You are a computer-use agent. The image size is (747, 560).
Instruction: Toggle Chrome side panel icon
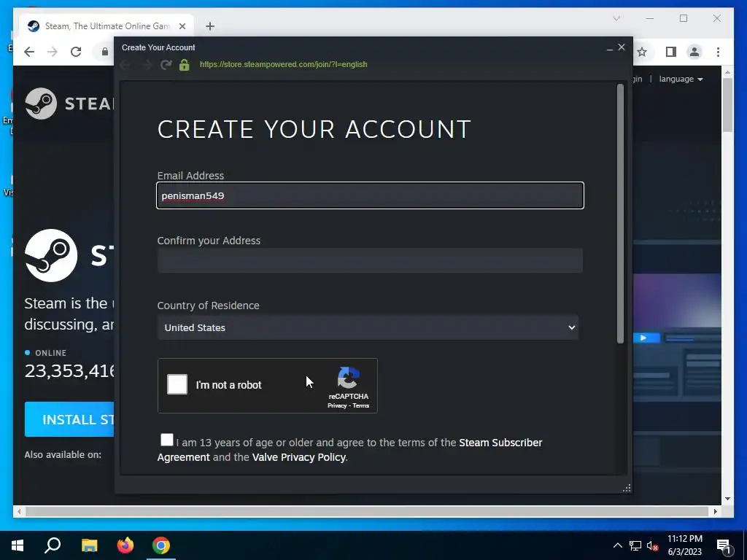tap(671, 52)
